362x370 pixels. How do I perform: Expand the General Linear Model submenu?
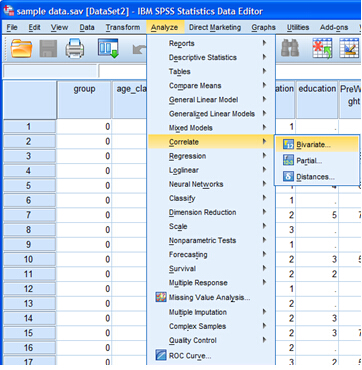[x=211, y=99]
